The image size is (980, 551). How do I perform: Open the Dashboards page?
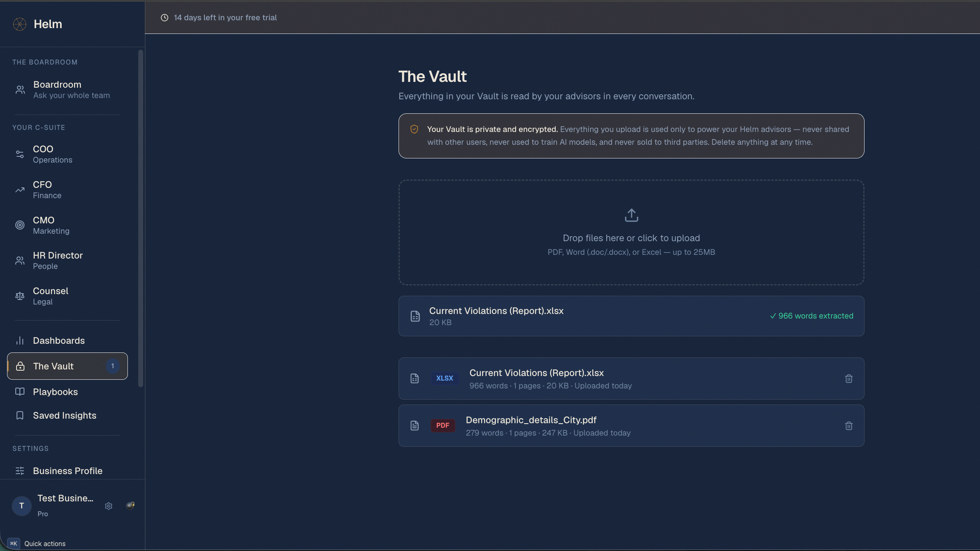tap(67, 340)
